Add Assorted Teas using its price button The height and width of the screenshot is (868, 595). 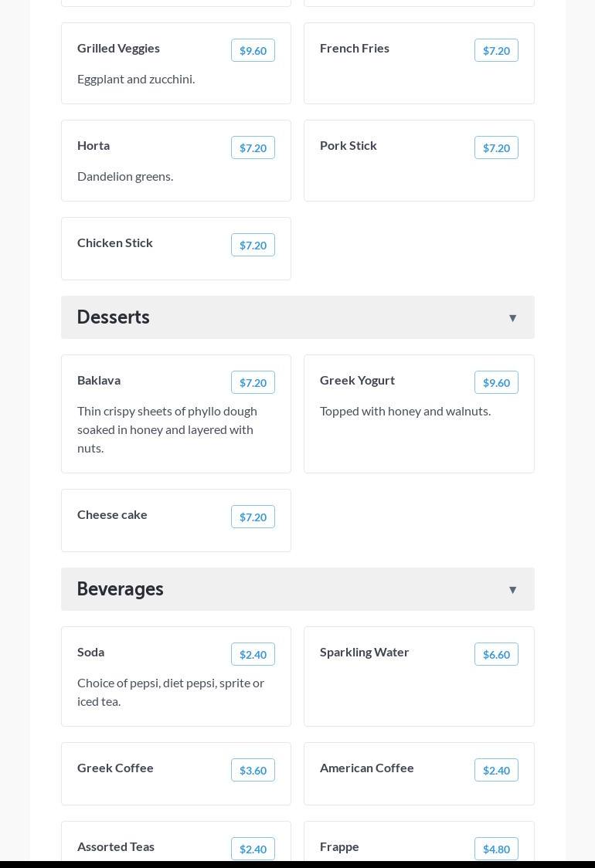[x=253, y=849]
